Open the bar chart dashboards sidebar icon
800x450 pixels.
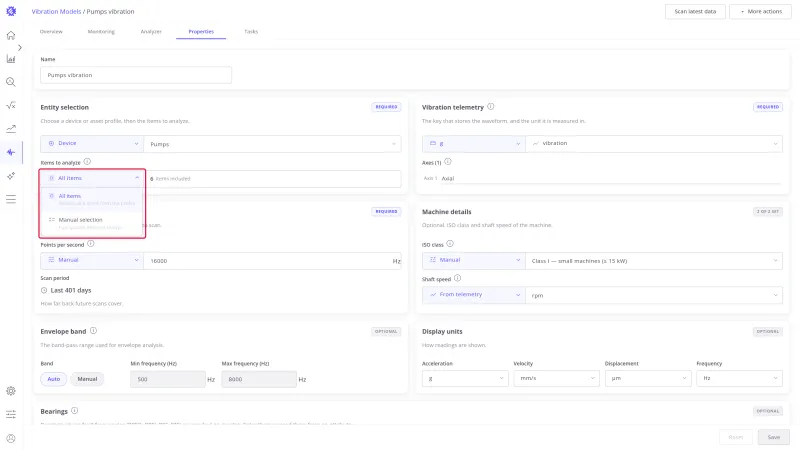click(x=11, y=59)
